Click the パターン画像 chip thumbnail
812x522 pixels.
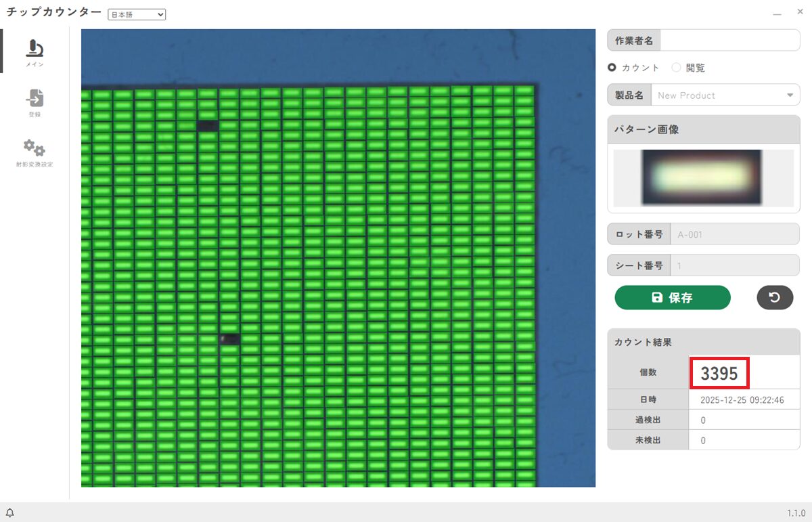[x=701, y=178]
